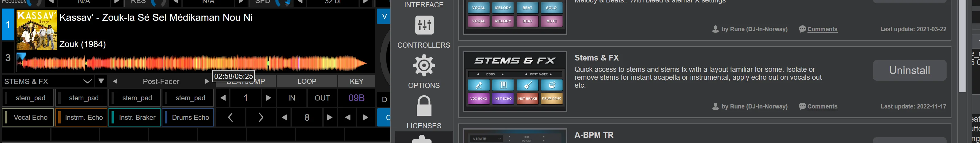Click the Post-Fader parameter label
The height and width of the screenshot is (143, 980).
[x=161, y=81]
